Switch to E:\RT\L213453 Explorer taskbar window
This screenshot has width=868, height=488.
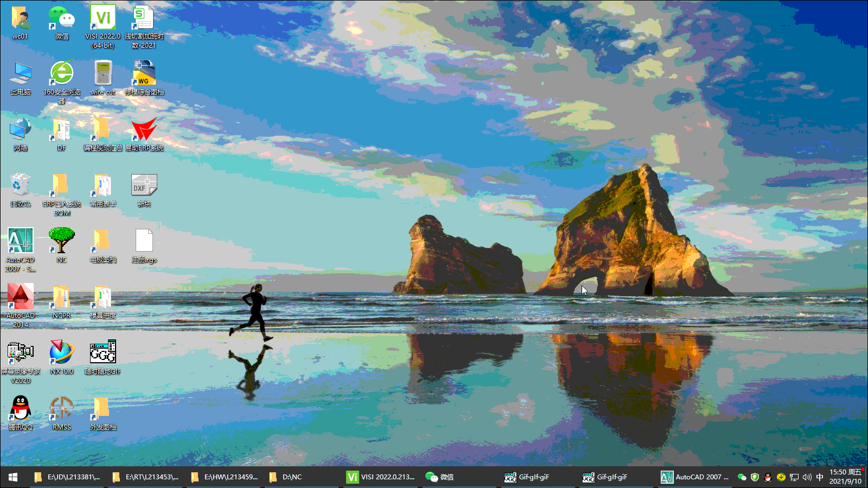pyautogui.click(x=146, y=477)
